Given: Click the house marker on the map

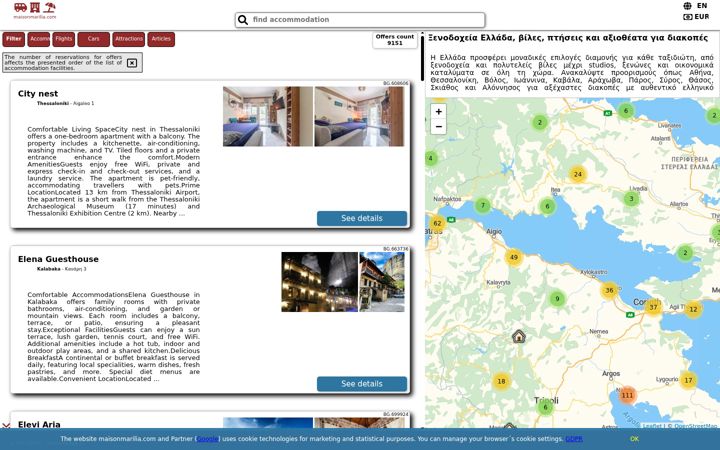Looking at the screenshot, I should [519, 336].
